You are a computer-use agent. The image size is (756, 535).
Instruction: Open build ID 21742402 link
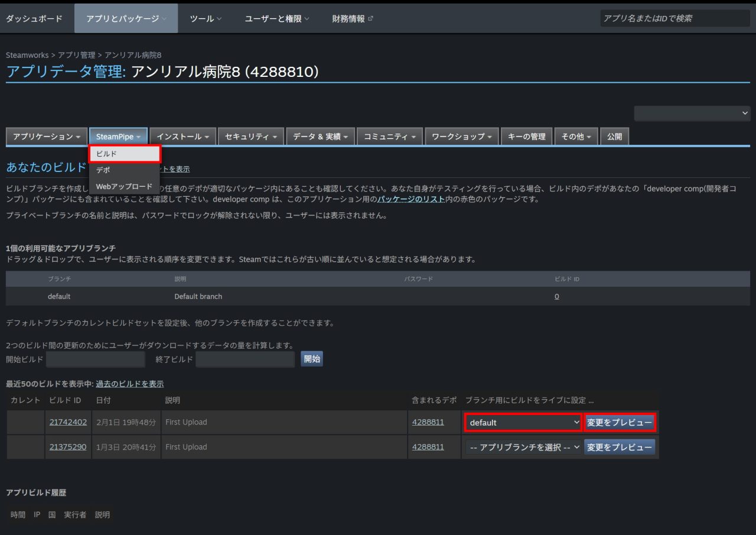click(68, 423)
